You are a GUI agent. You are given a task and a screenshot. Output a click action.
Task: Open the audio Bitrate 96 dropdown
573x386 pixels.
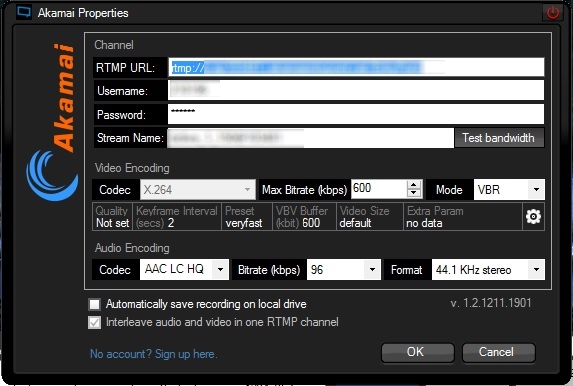[x=344, y=269]
